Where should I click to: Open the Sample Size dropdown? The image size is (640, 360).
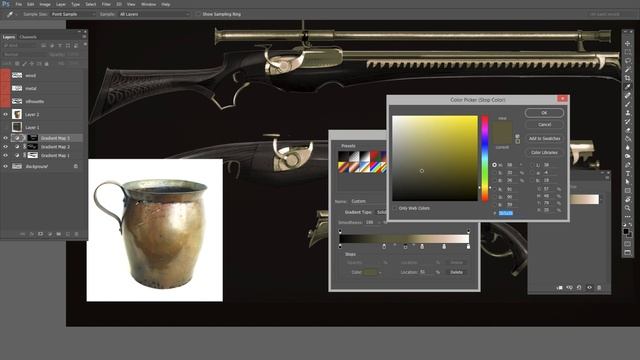tap(73, 14)
